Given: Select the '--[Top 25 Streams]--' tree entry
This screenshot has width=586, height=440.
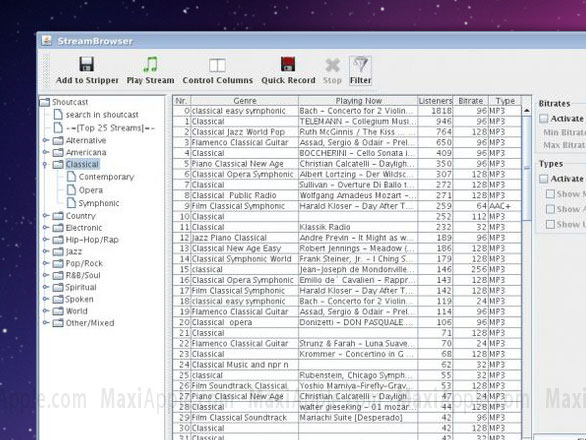Looking at the screenshot, I should point(110,128).
